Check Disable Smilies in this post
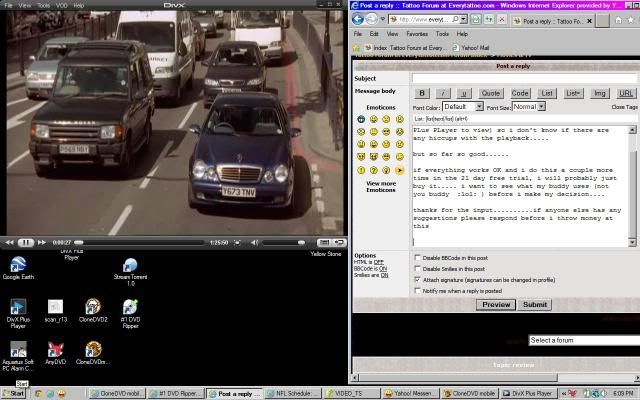640x400 pixels. [x=417, y=269]
